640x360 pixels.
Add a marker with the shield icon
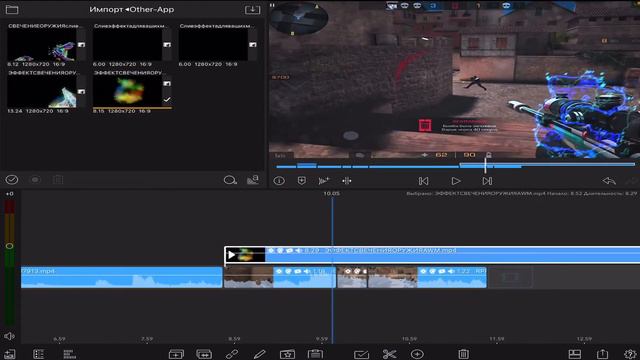(x=302, y=180)
